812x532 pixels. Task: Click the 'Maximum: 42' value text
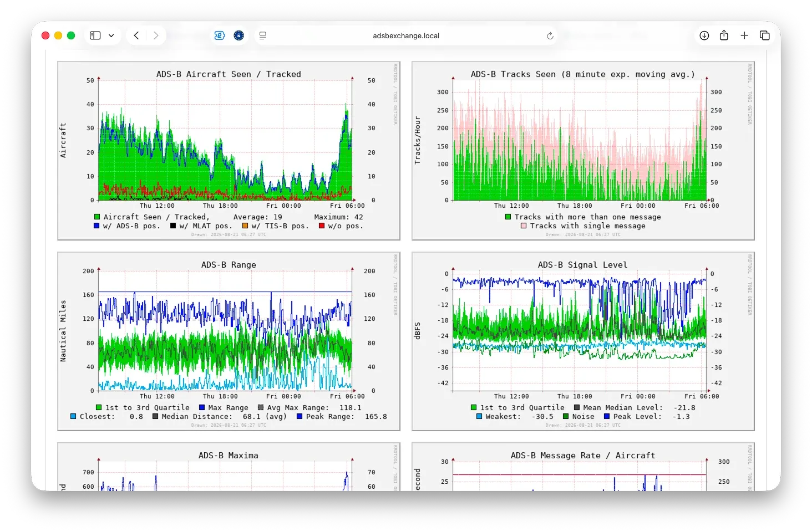(x=339, y=217)
